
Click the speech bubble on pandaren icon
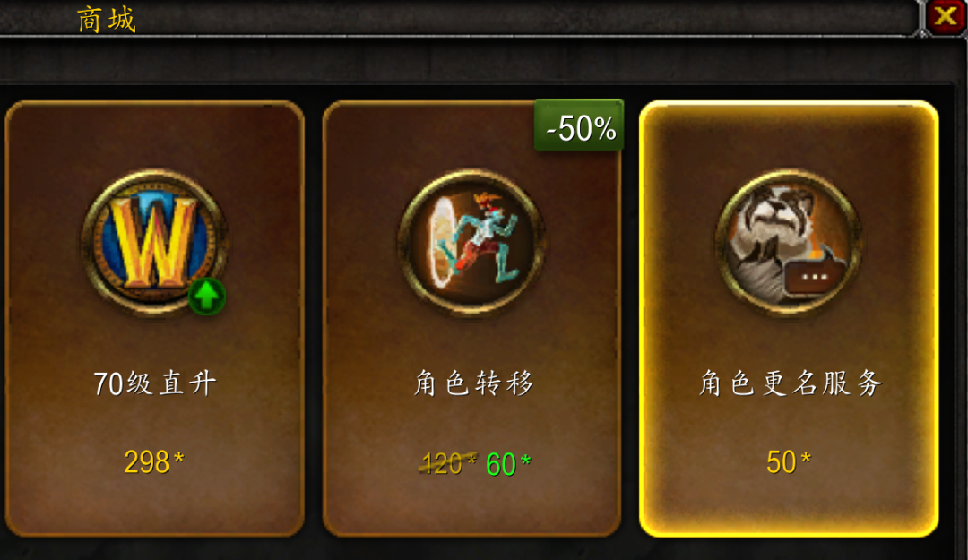(814, 276)
